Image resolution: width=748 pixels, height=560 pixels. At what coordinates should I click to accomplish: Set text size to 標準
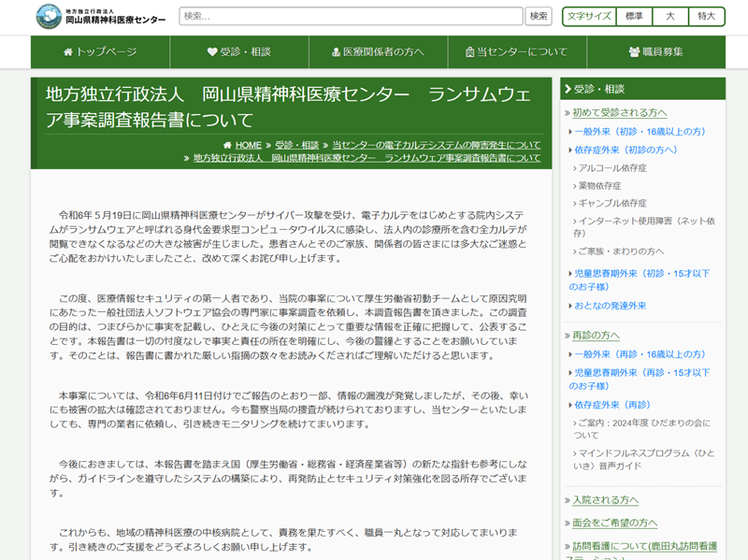tap(634, 16)
